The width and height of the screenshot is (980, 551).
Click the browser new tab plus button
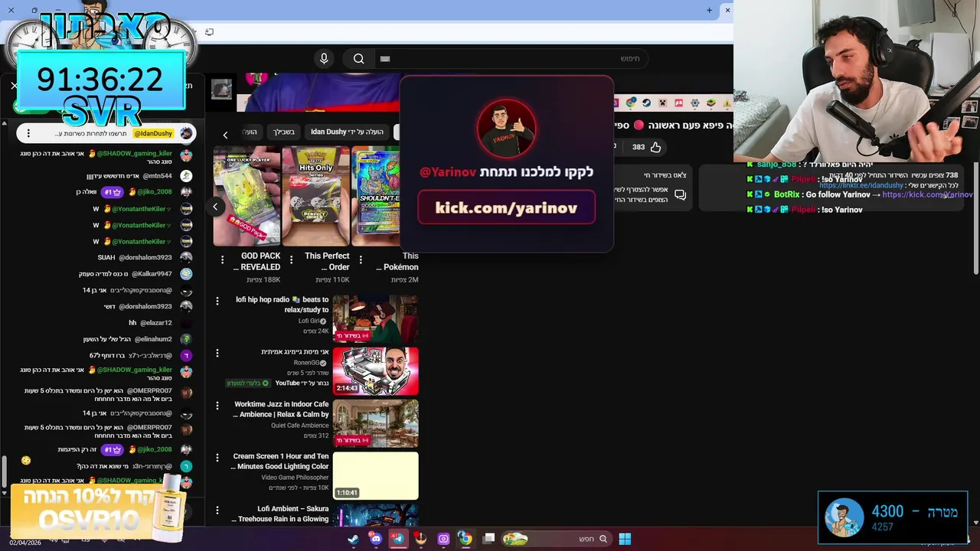(709, 10)
